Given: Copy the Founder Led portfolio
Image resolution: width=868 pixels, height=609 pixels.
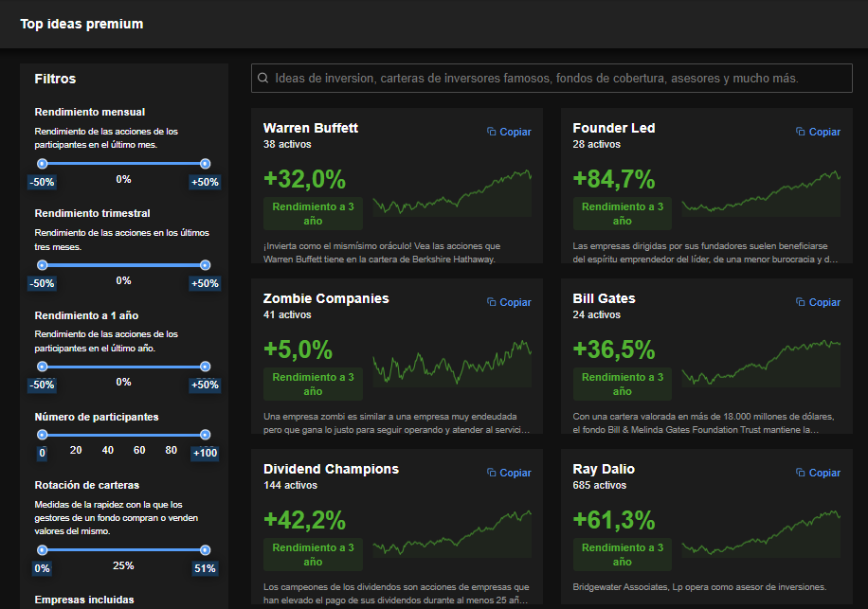Looking at the screenshot, I should pyautogui.click(x=818, y=132).
